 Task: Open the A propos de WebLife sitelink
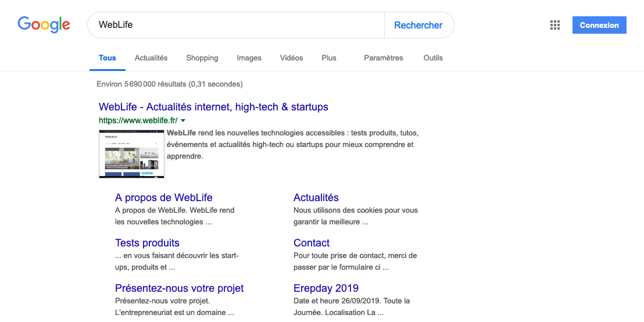(163, 198)
